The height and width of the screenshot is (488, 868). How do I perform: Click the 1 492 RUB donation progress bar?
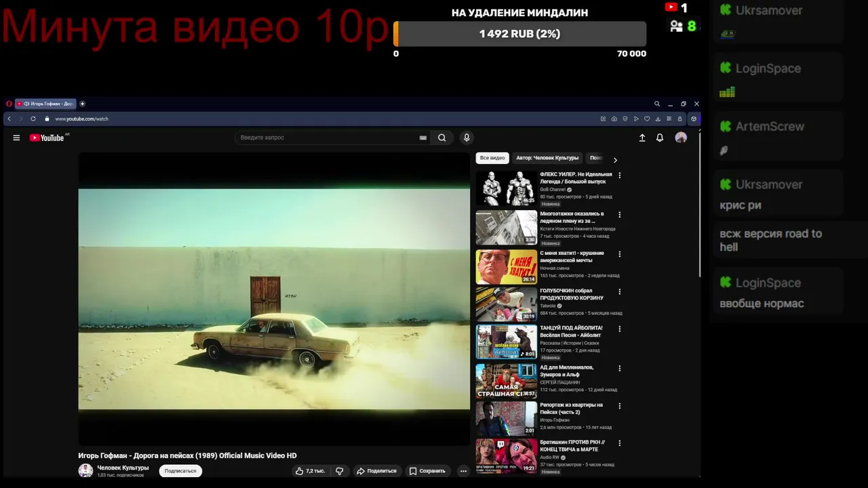tap(520, 34)
